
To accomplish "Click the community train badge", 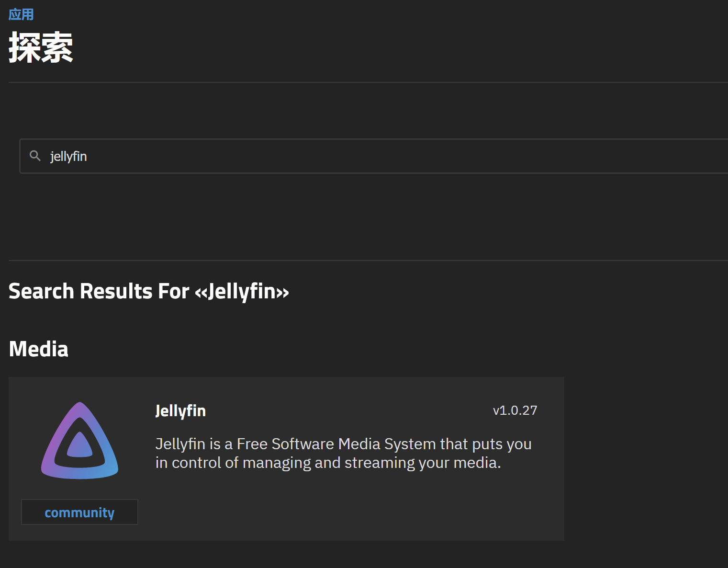I will tap(79, 512).
